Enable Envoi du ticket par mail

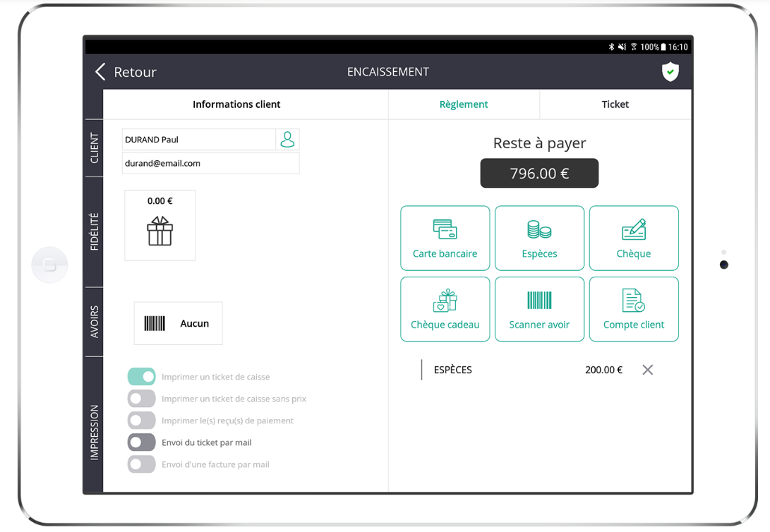141,442
